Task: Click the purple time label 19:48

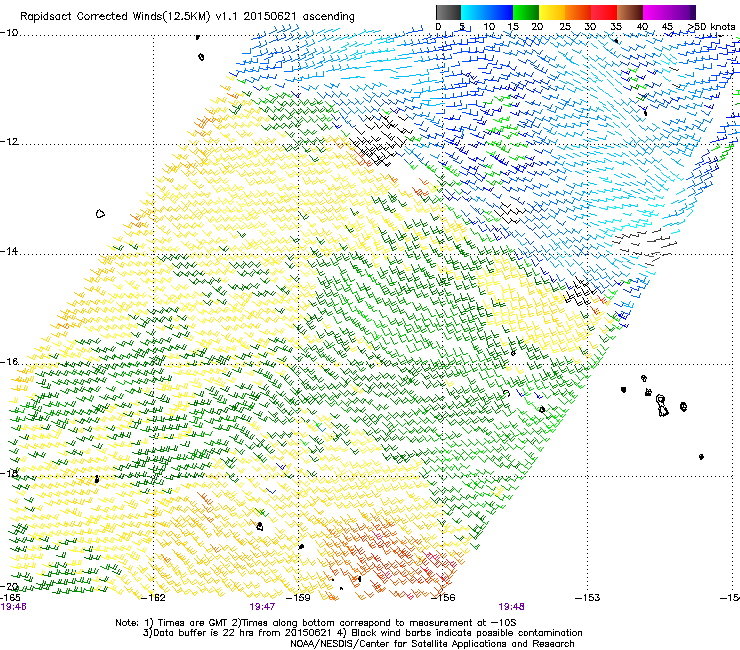Action: 512,607
